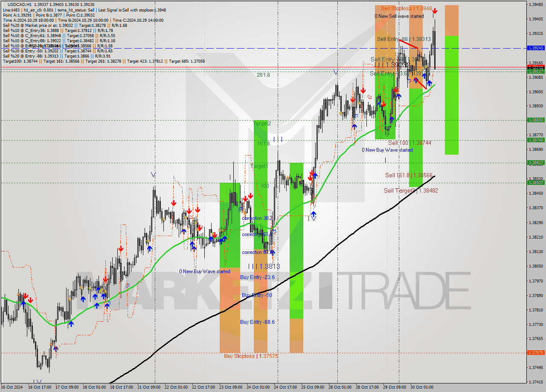Click the 24 Oct 01:00 time label

[258, 387]
